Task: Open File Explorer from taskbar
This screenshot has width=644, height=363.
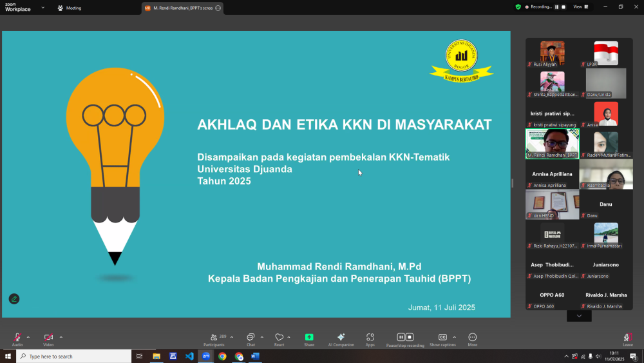Action: (156, 357)
